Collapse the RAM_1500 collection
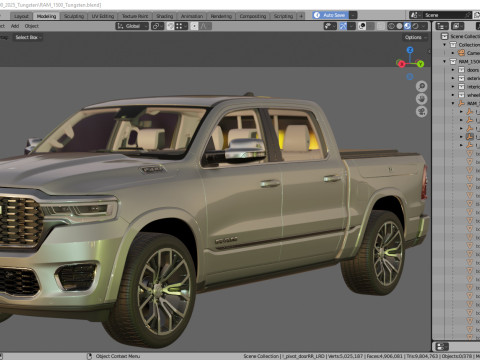 (x=445, y=61)
